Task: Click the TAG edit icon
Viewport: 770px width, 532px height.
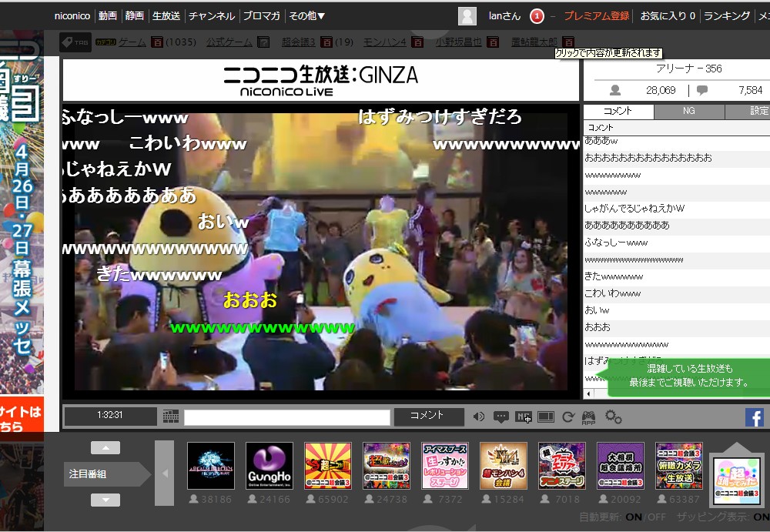Action: (75, 42)
